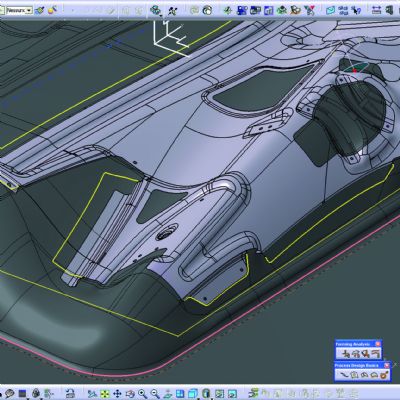Click the Normal View icon
Viewport: 400px width, 400px height.
tap(168, 394)
